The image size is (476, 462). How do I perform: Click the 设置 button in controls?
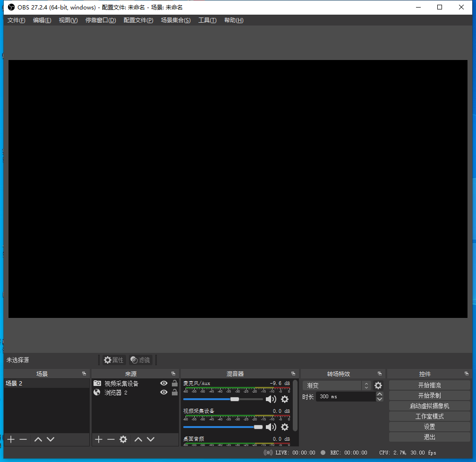pyautogui.click(x=429, y=427)
